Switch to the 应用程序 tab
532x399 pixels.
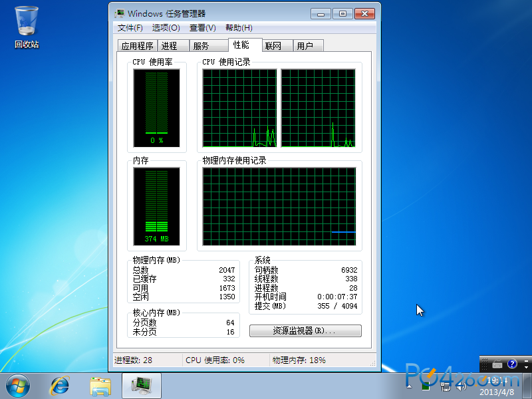[x=137, y=46]
